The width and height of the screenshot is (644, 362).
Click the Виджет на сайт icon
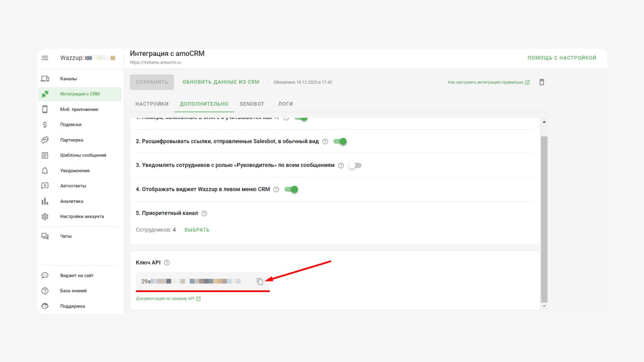click(45, 276)
